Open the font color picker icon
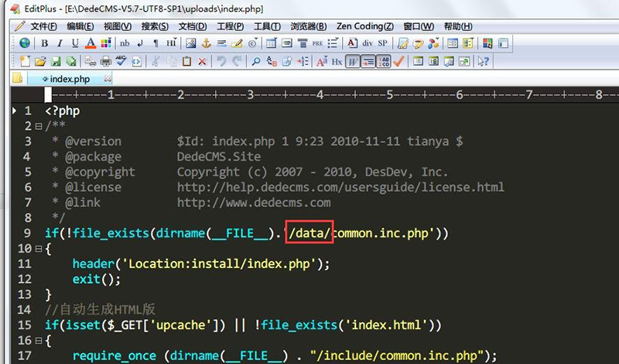This screenshot has width=619, height=364. pyautogui.click(x=91, y=44)
